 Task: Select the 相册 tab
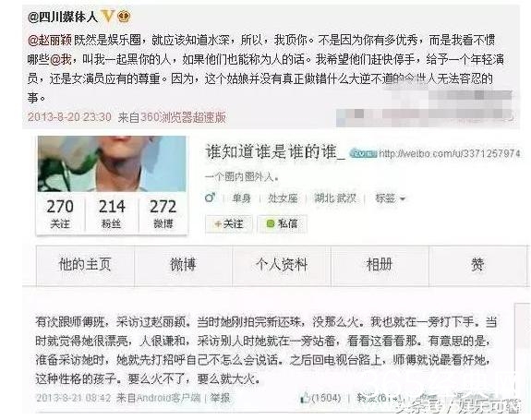pos(380,265)
